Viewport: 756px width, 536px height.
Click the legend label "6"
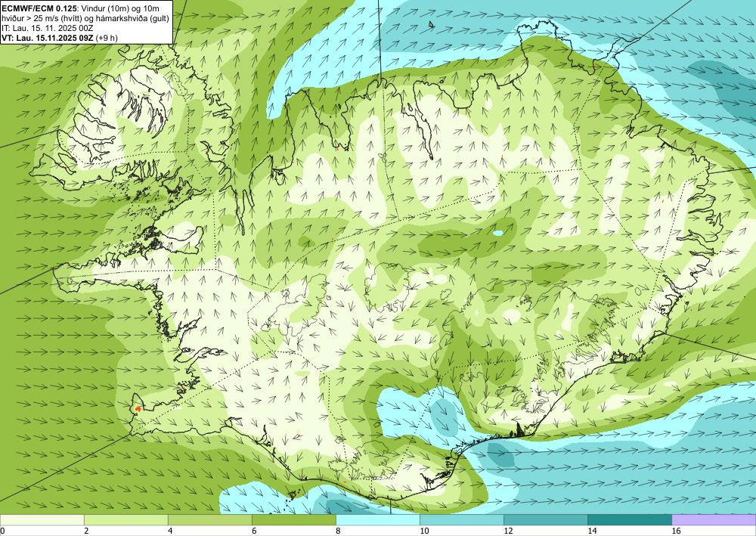pos(254,531)
